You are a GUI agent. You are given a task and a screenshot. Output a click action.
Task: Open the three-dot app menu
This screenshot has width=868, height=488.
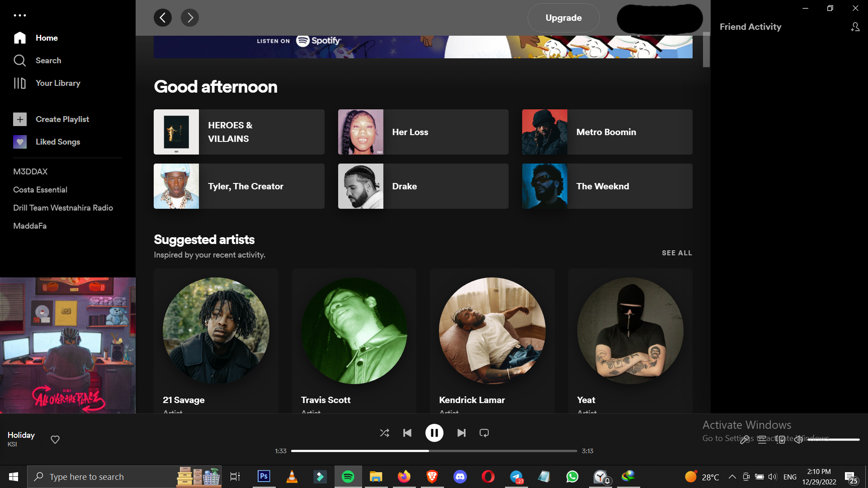(x=20, y=15)
